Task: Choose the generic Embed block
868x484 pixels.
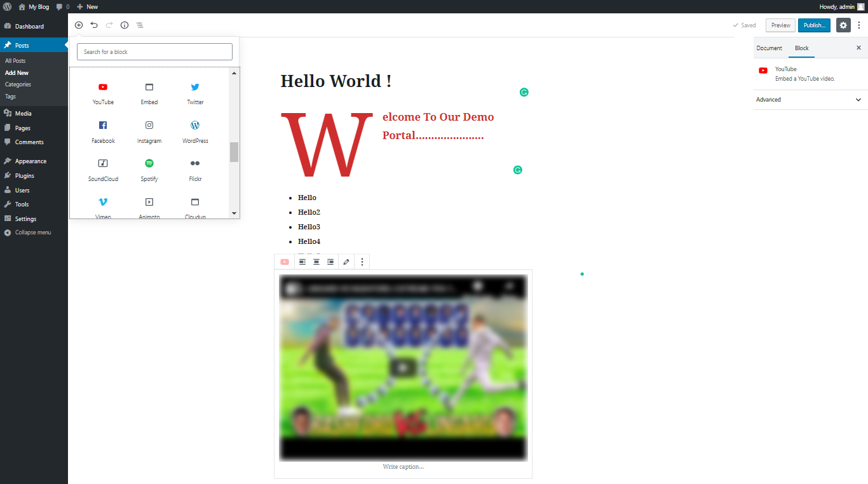Action: pos(149,93)
